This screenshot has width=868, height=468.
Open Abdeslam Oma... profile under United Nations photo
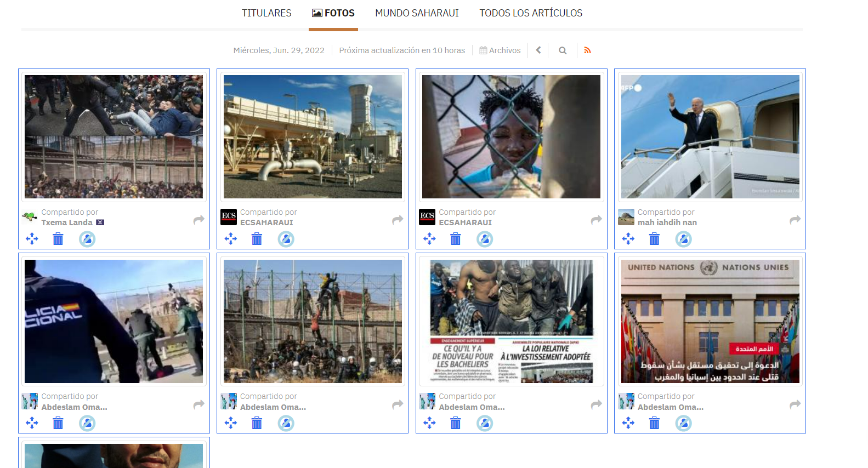[x=670, y=407]
